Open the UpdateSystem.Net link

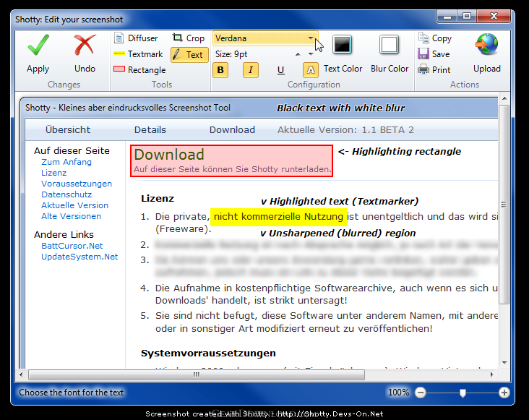click(79, 257)
